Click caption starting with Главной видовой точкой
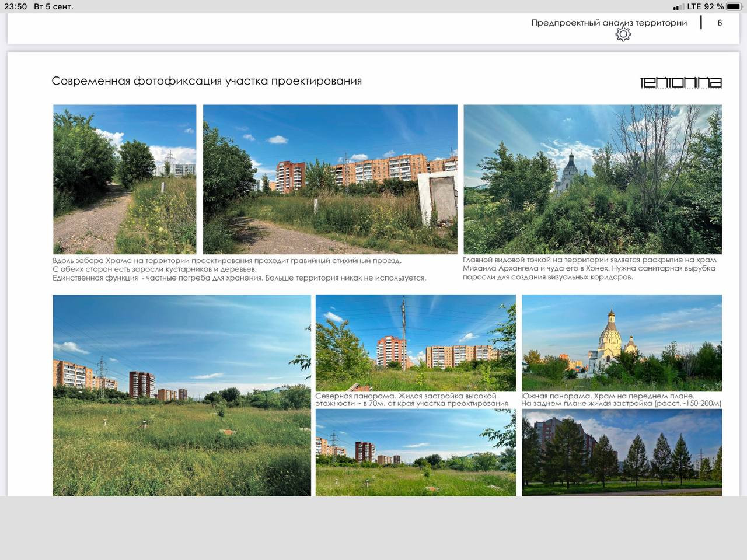Image resolution: width=747 pixels, height=560 pixels. click(x=589, y=268)
